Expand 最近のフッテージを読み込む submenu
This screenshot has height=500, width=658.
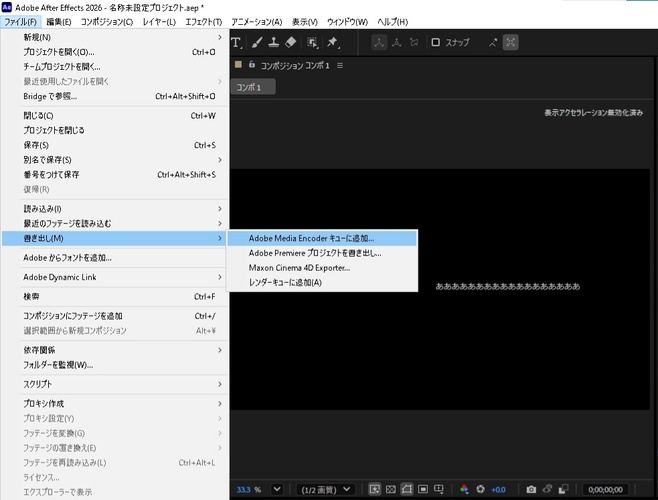(115, 223)
